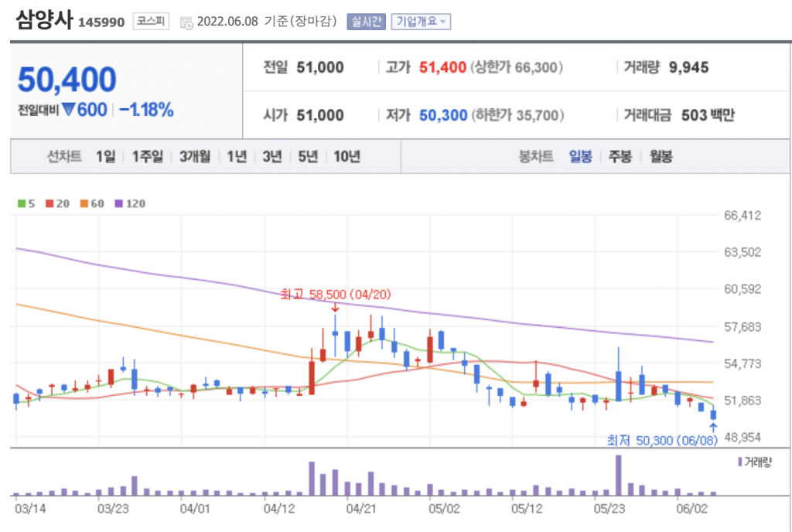The width and height of the screenshot is (792, 532).
Task: Click the purple 120-day moving average swatch
Action: [119, 203]
